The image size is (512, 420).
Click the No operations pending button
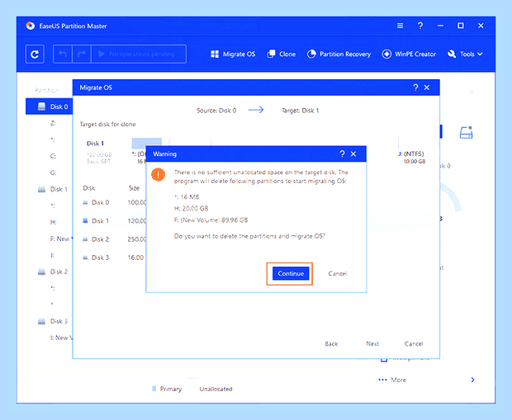click(139, 54)
